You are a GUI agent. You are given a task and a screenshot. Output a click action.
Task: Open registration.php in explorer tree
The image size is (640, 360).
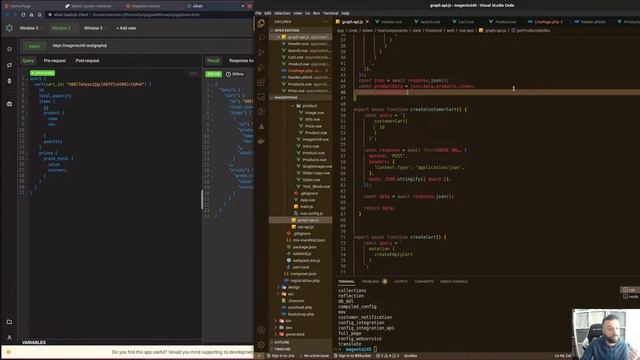tap(305, 280)
